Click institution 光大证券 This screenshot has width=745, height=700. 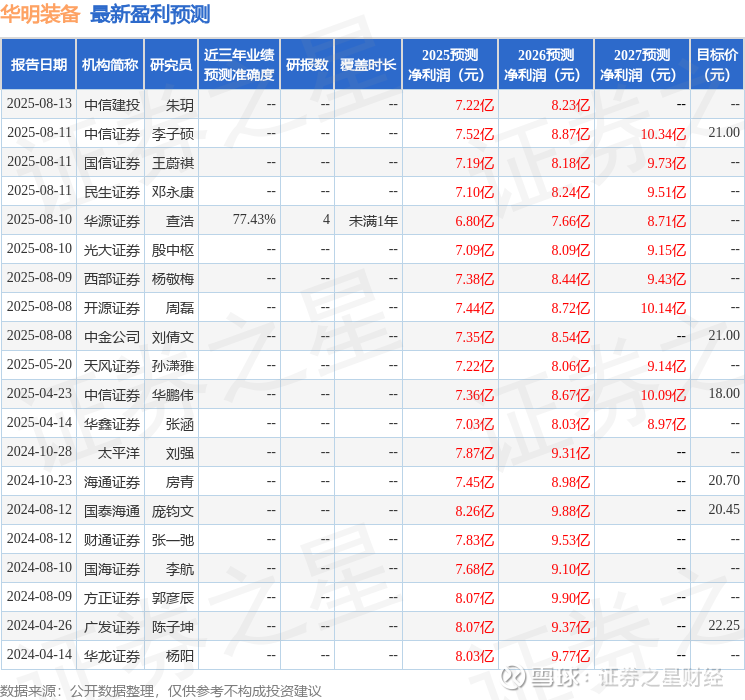pos(112,249)
